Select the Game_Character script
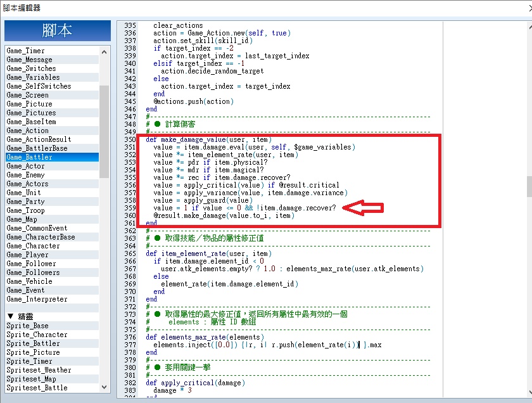Image resolution: width=532 pixels, height=403 pixels. pyautogui.click(x=52, y=246)
